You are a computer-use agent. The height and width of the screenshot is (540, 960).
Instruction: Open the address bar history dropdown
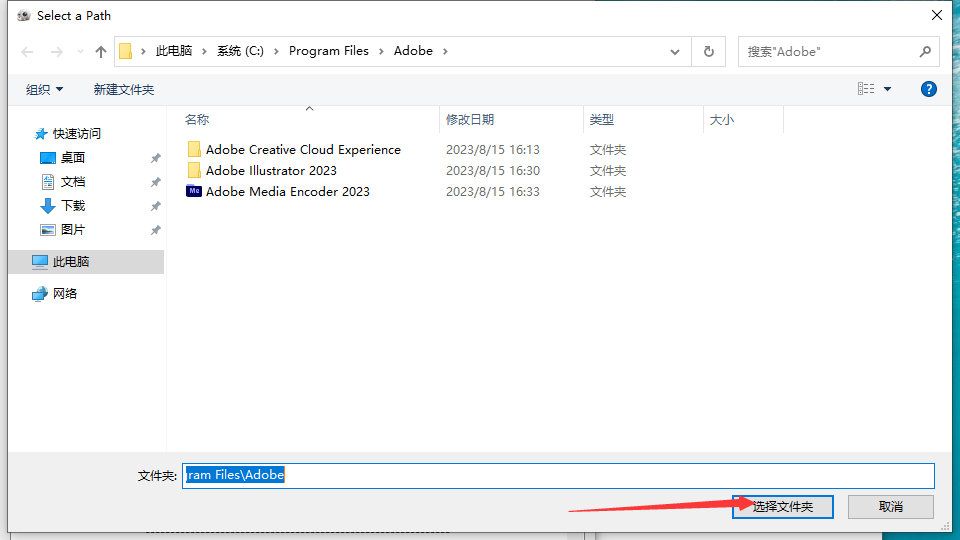click(675, 52)
